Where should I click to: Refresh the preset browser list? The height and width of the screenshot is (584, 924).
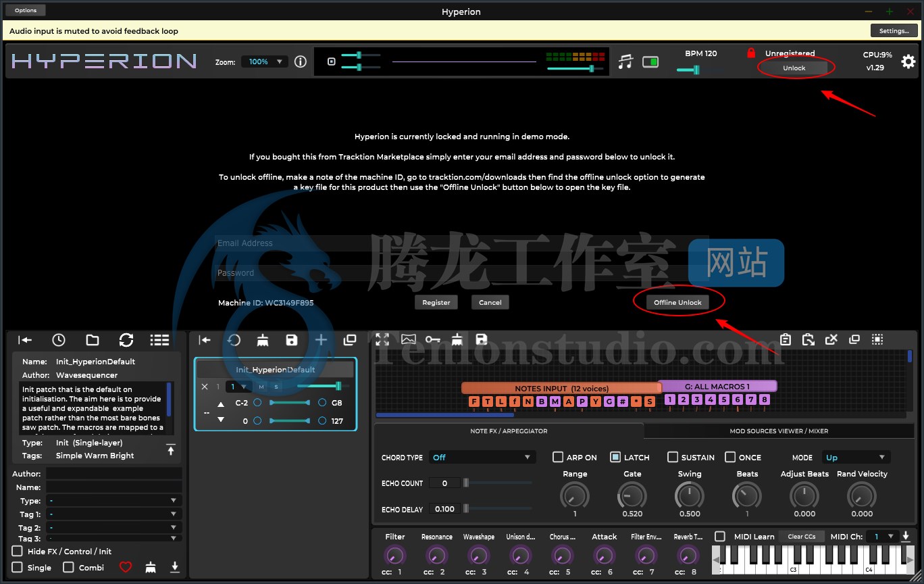coord(126,340)
